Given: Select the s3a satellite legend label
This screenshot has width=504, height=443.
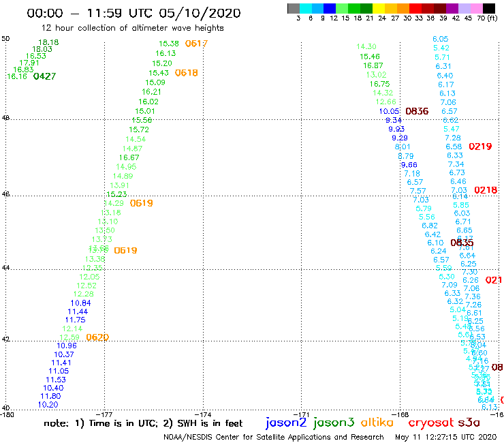Looking at the screenshot, I should pyautogui.click(x=469, y=423).
